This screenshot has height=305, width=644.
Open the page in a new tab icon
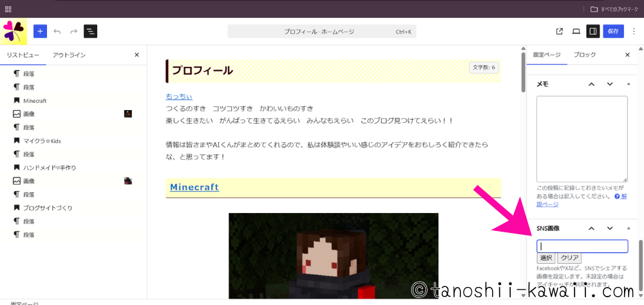pyautogui.click(x=559, y=31)
